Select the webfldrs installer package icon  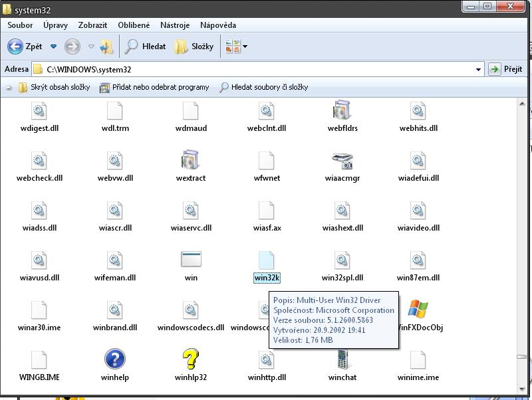click(342, 110)
